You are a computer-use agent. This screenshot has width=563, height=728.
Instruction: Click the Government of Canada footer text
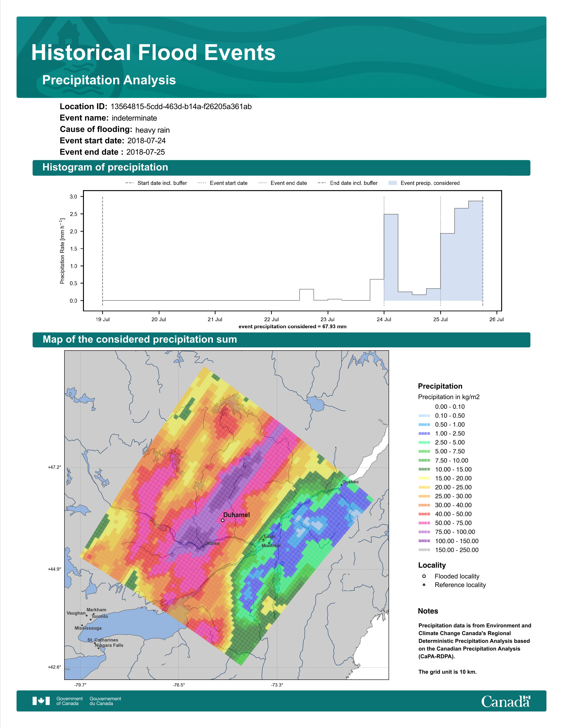click(x=69, y=701)
